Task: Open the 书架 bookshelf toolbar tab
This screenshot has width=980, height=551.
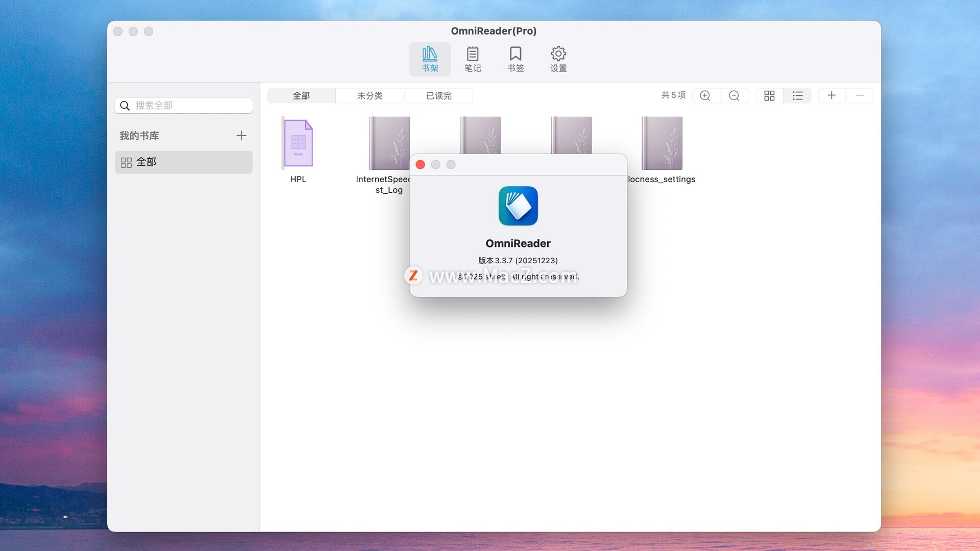Action: pyautogui.click(x=429, y=59)
